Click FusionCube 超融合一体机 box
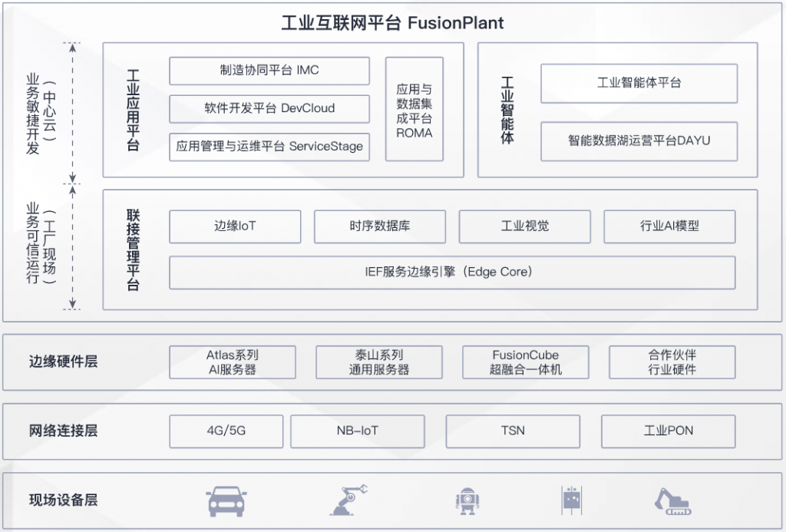The image size is (786, 532). point(525,362)
